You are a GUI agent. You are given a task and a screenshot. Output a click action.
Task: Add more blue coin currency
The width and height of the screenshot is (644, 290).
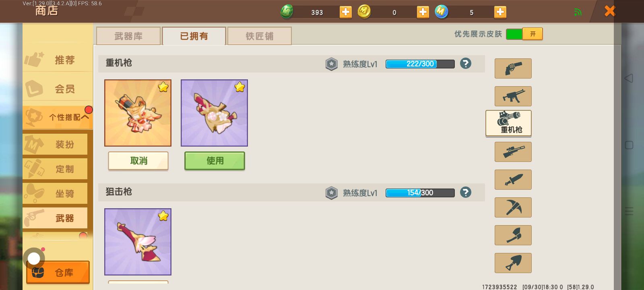[500, 12]
